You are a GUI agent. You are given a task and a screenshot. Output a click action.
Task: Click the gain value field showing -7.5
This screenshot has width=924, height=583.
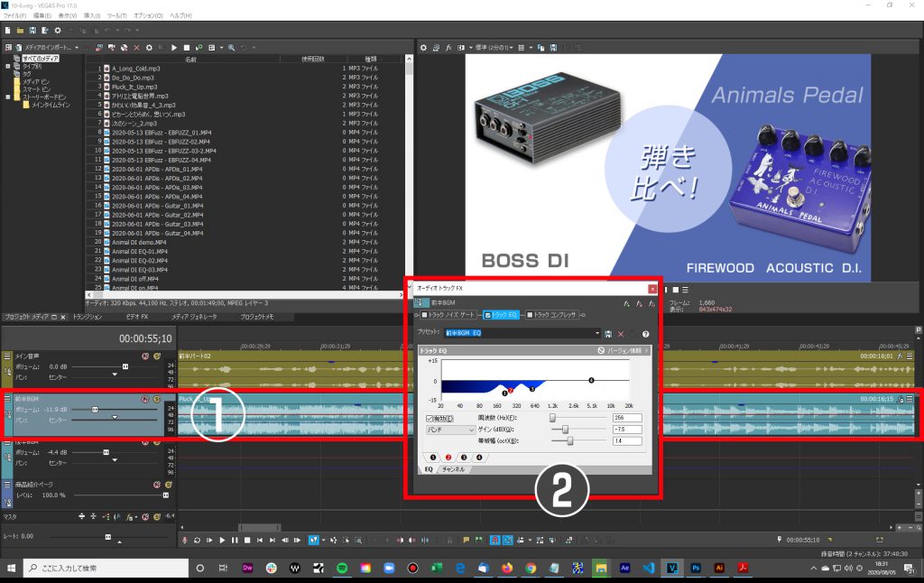627,430
